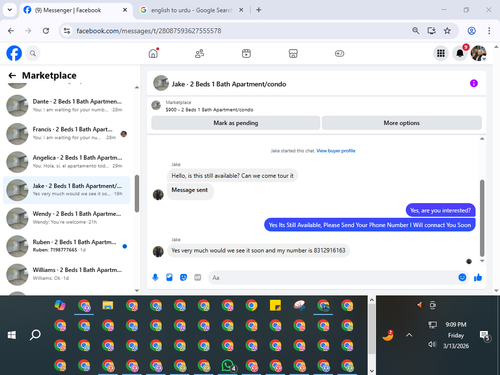Screen dimensions: 500x375
Task: Open the Angelica conversation
Action: (67, 162)
